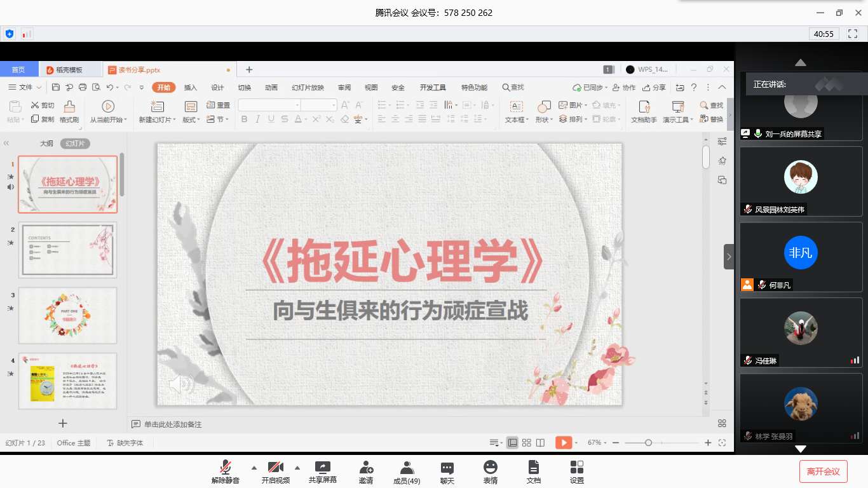Switch to the 稻壳模板 tab

pyautogui.click(x=69, y=70)
